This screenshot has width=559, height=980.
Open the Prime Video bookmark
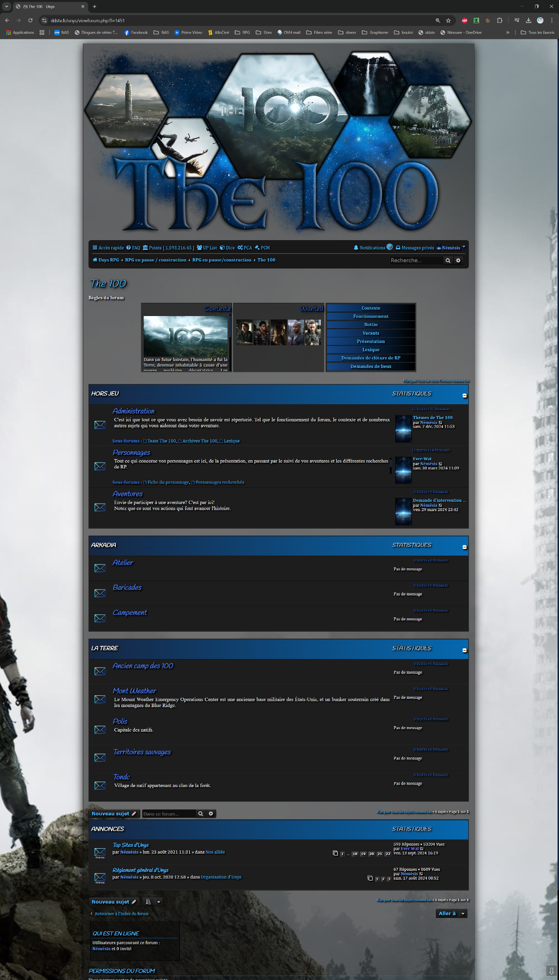click(x=188, y=32)
